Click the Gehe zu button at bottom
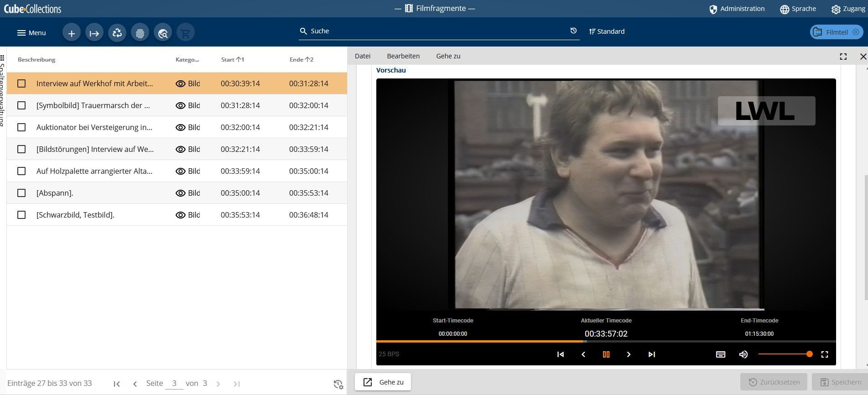This screenshot has height=395, width=868. click(383, 382)
